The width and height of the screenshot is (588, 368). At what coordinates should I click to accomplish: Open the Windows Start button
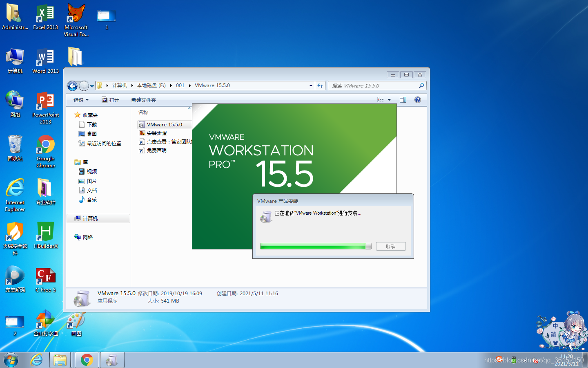(11, 360)
